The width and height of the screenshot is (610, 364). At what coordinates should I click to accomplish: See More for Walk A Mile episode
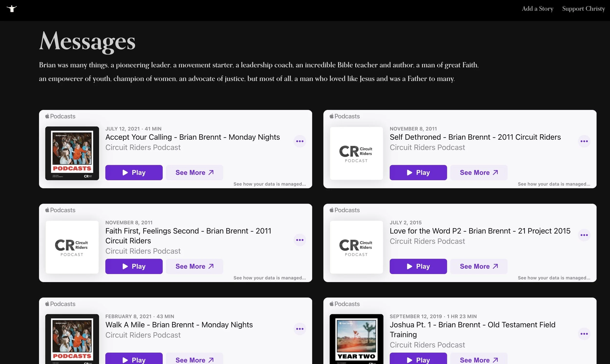click(194, 359)
